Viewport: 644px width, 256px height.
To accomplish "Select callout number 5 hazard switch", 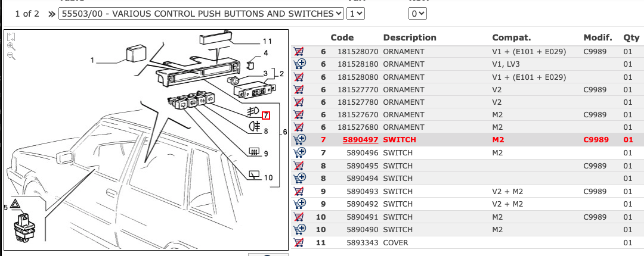I will coord(5,207).
